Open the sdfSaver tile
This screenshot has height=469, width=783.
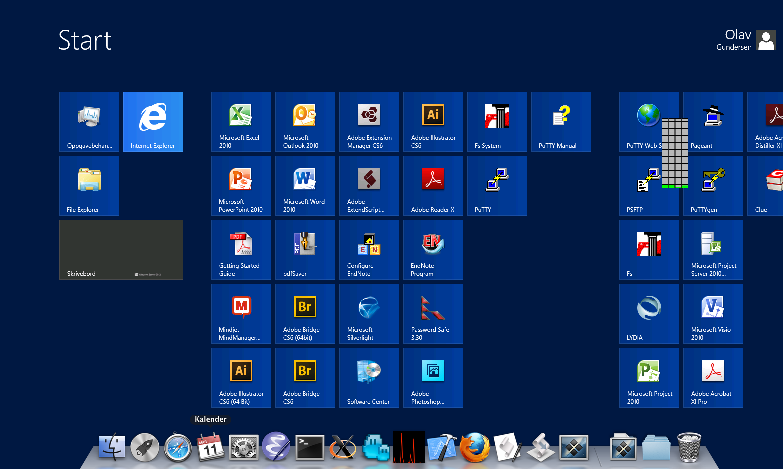click(x=305, y=250)
